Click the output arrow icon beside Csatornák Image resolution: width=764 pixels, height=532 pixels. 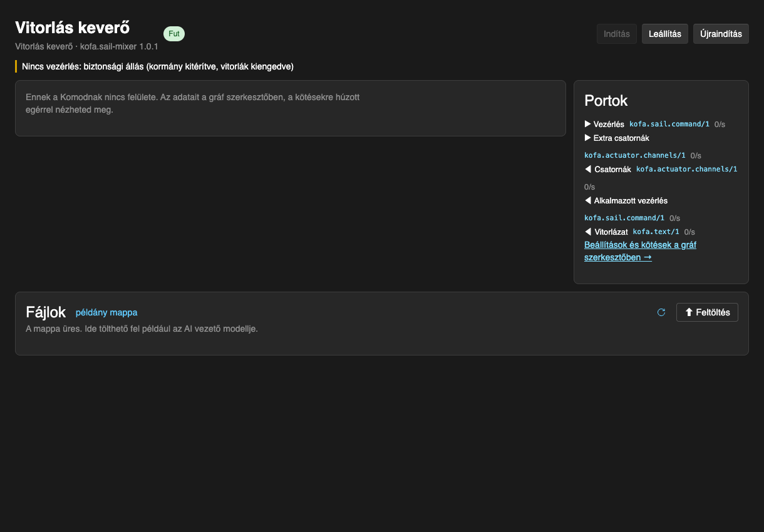pos(587,169)
